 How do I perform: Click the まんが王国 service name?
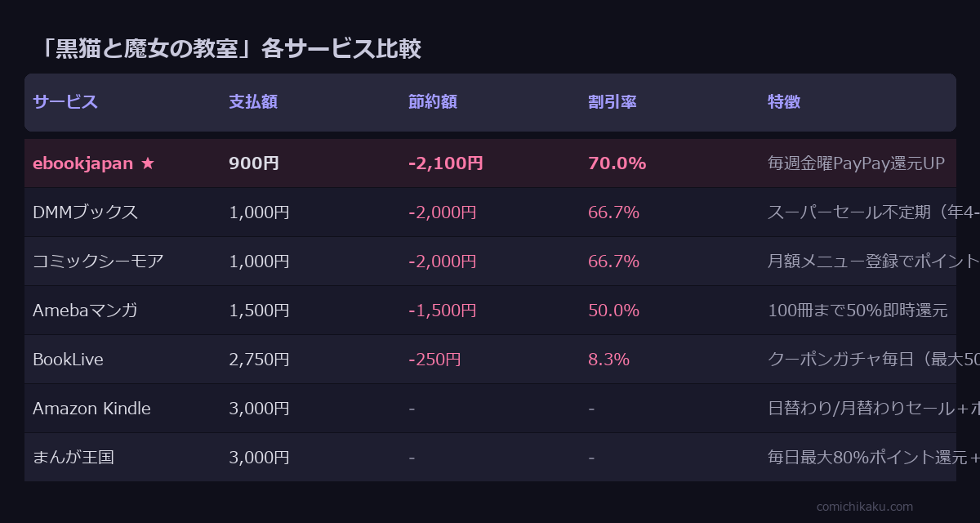pyautogui.click(x=73, y=458)
